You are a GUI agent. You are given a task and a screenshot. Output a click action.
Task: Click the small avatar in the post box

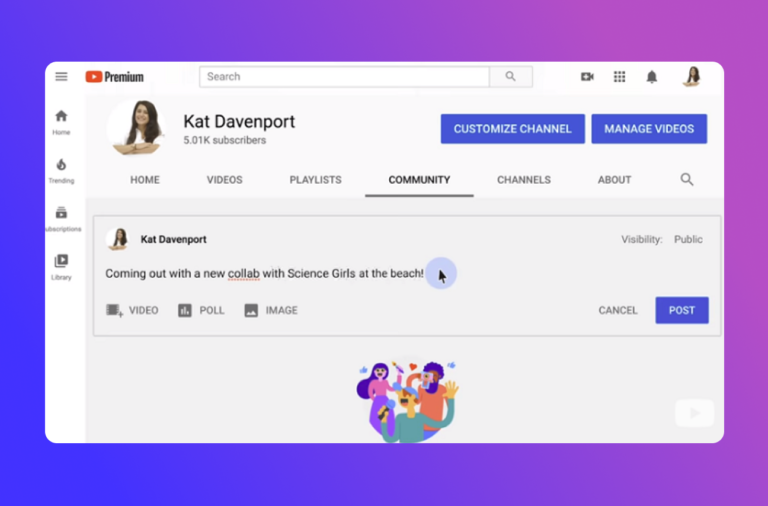pyautogui.click(x=118, y=239)
